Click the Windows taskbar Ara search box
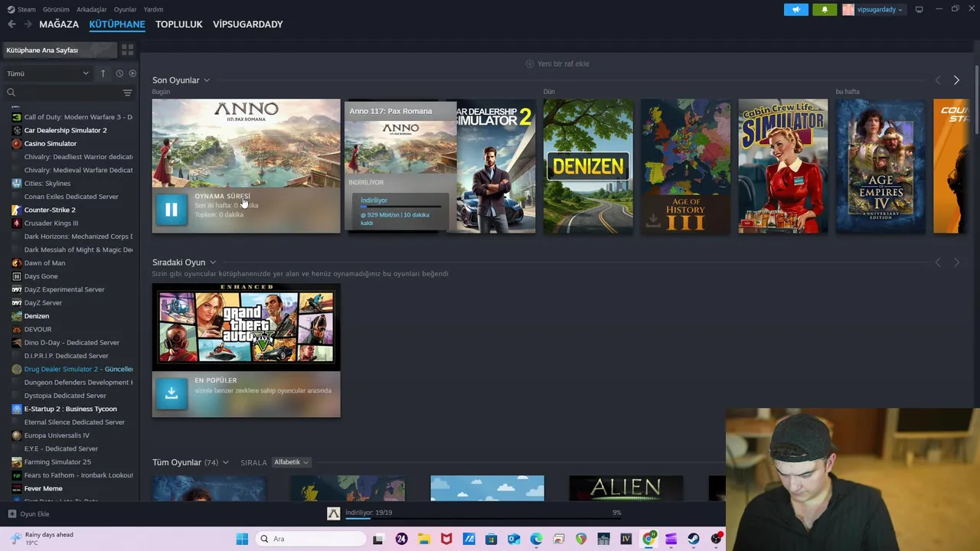 click(310, 539)
